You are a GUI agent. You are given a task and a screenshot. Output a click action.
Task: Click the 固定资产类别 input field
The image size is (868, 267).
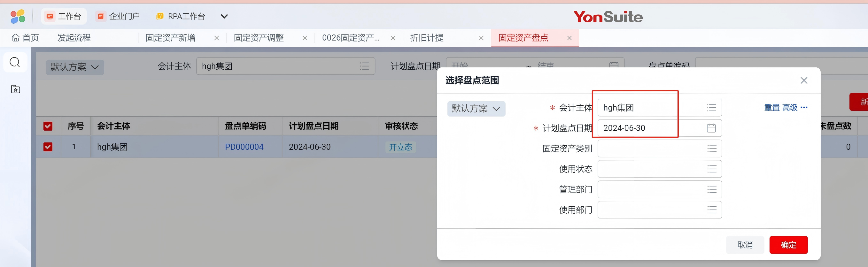click(659, 149)
